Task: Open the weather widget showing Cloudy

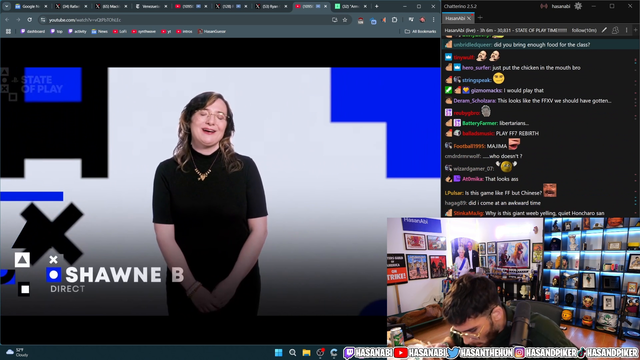Action: coord(17,353)
